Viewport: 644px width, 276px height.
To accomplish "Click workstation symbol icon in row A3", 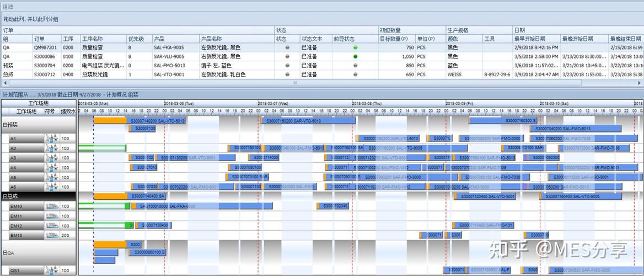I will [52, 158].
